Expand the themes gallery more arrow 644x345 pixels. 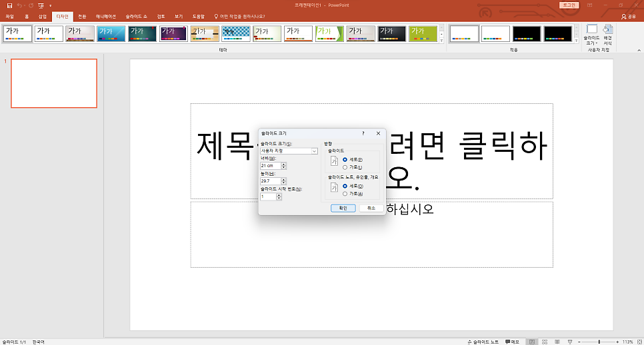point(441,40)
